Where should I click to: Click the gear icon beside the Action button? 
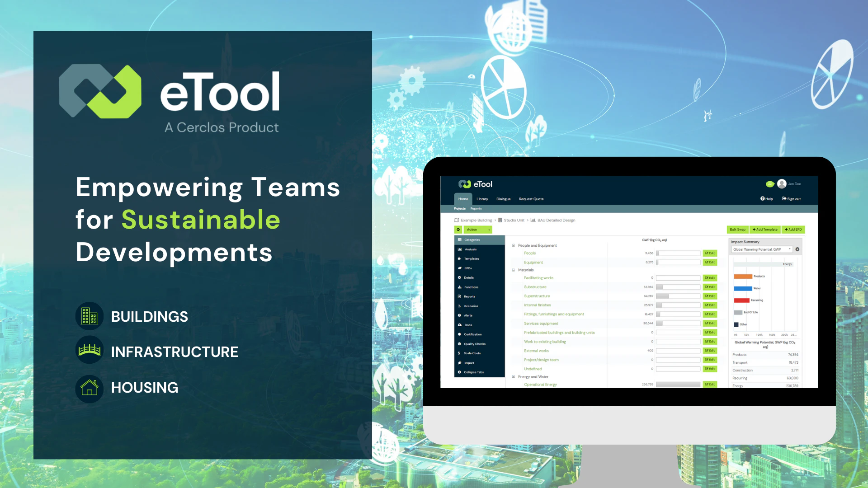click(458, 230)
